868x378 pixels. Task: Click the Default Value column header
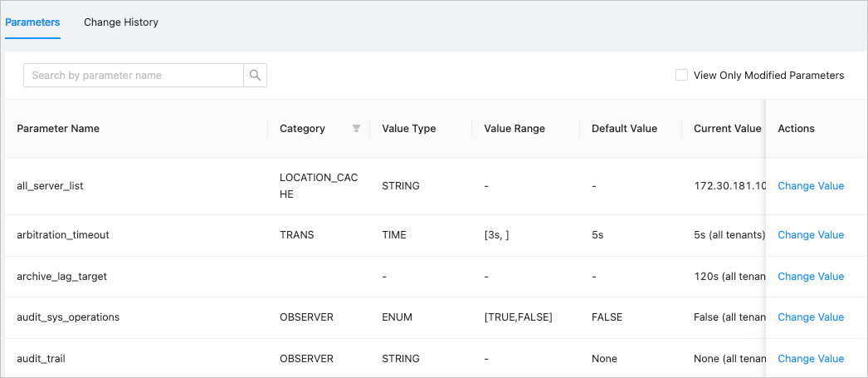(624, 129)
